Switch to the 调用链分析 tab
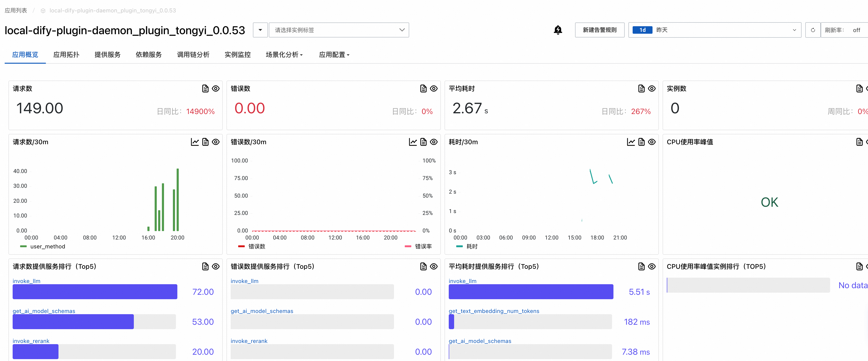 193,55
